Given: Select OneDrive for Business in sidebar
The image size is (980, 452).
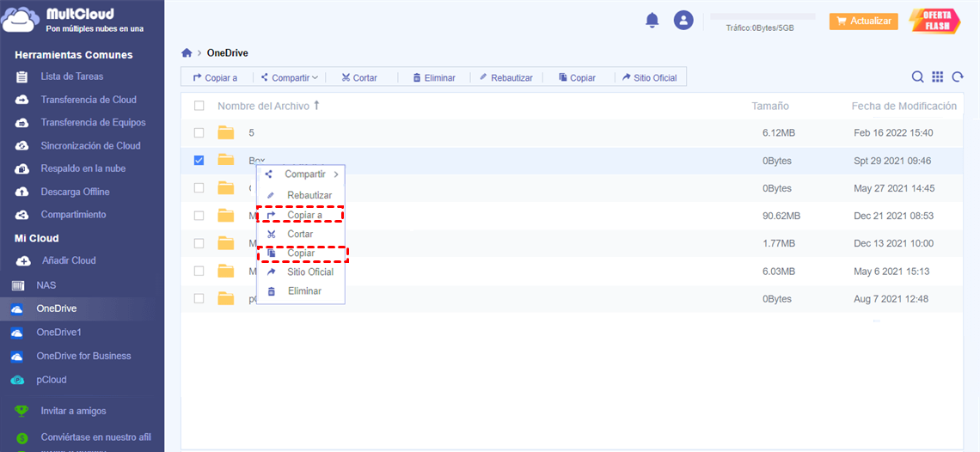Looking at the screenshot, I should (x=83, y=356).
